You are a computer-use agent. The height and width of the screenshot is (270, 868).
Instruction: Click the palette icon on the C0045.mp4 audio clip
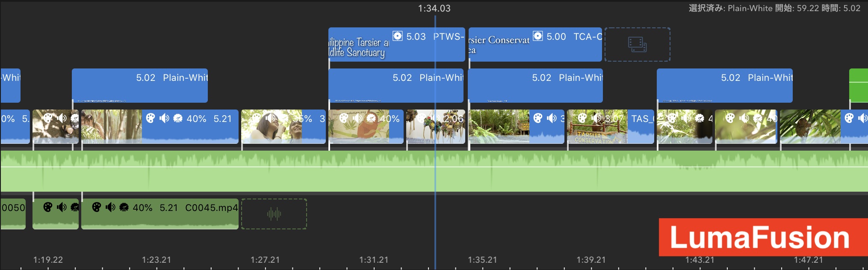[97, 207]
